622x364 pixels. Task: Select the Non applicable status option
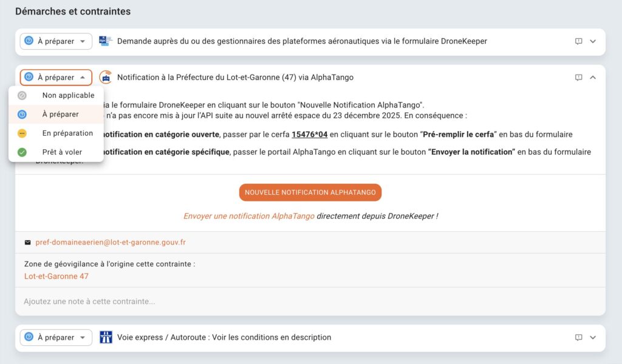click(67, 95)
